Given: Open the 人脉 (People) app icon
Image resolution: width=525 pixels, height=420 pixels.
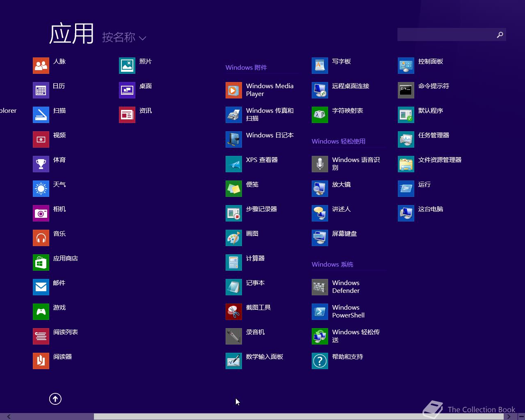Looking at the screenshot, I should [x=41, y=66].
